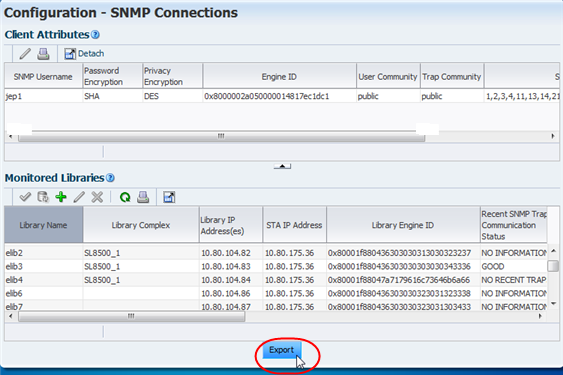Print the Monitored Libraries table

coord(143,197)
